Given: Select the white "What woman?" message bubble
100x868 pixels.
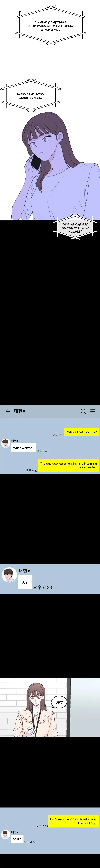Looking at the screenshot, I should (x=24, y=448).
